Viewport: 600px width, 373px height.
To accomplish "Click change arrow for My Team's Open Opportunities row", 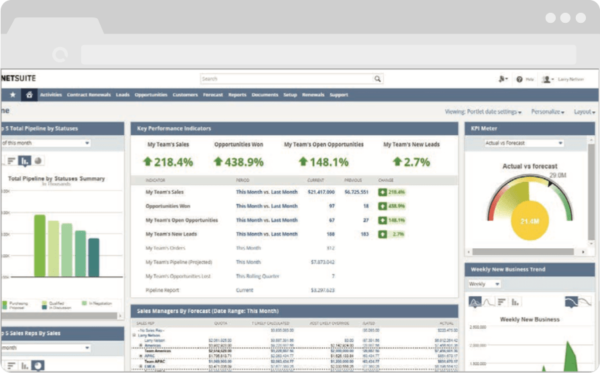I will pos(382,220).
